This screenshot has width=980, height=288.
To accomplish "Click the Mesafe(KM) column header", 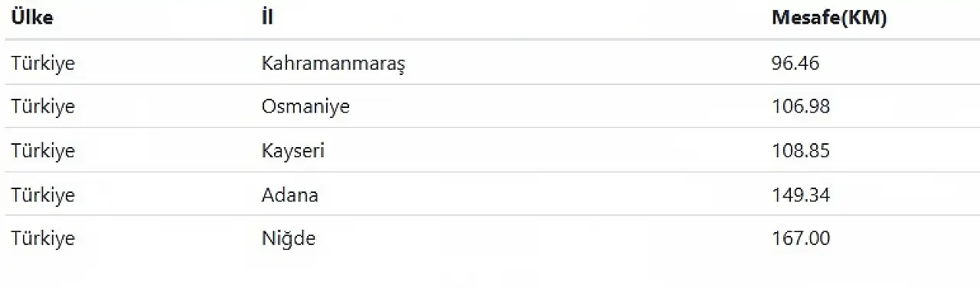I will (829, 18).
